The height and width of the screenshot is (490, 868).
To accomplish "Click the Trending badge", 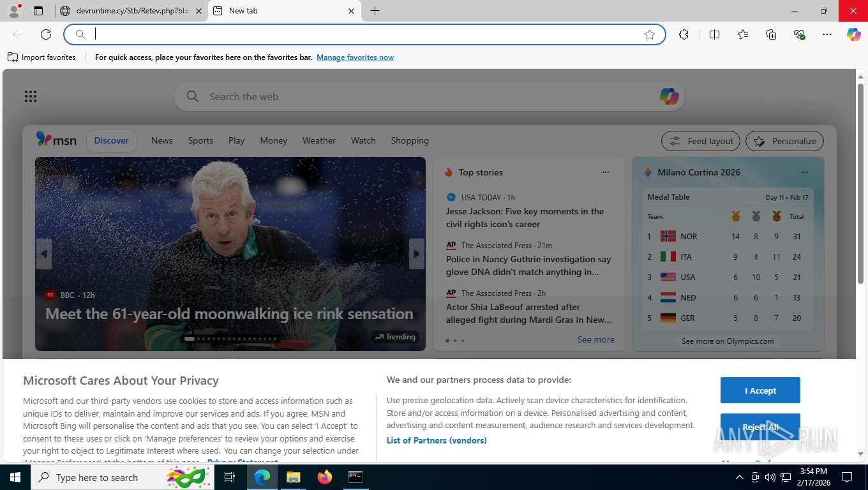I will 395,337.
